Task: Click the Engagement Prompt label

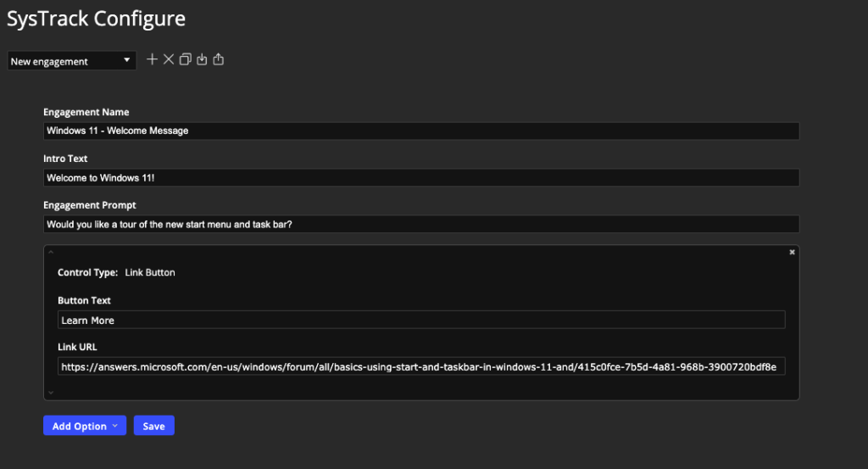Action: tap(90, 205)
